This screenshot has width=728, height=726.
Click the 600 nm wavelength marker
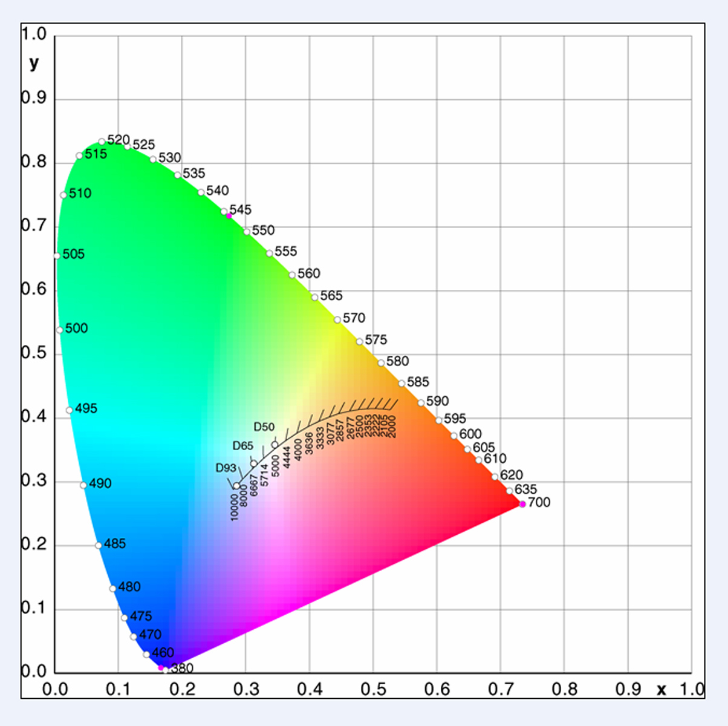(x=453, y=436)
